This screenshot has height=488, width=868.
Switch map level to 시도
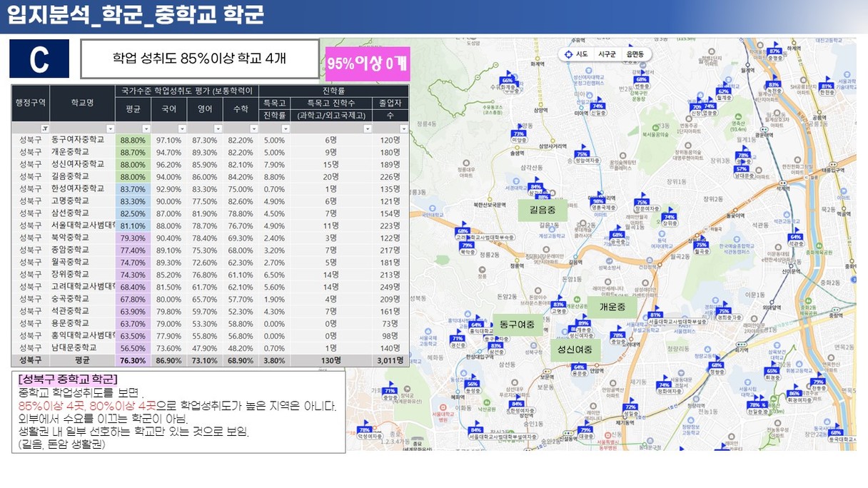(x=582, y=54)
